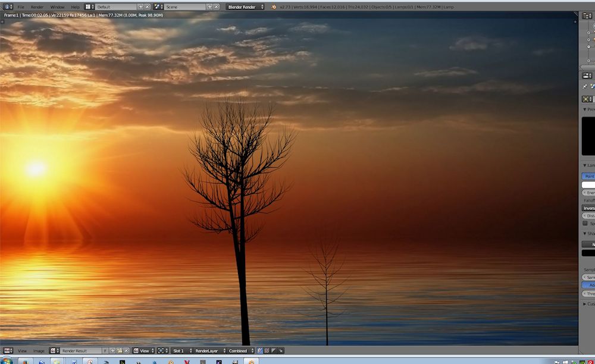Click the lamp Distance value field
This screenshot has height=364, width=595.
[588, 215]
